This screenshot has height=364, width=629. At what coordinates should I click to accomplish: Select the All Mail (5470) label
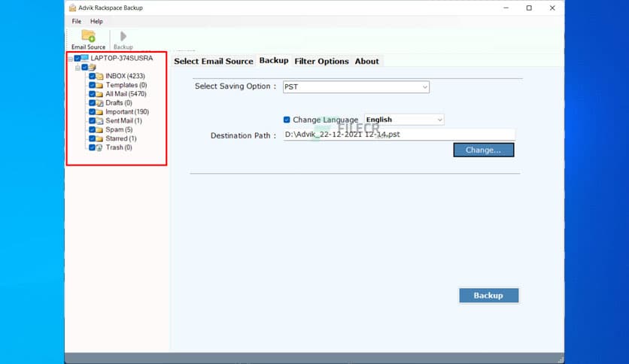tap(126, 94)
